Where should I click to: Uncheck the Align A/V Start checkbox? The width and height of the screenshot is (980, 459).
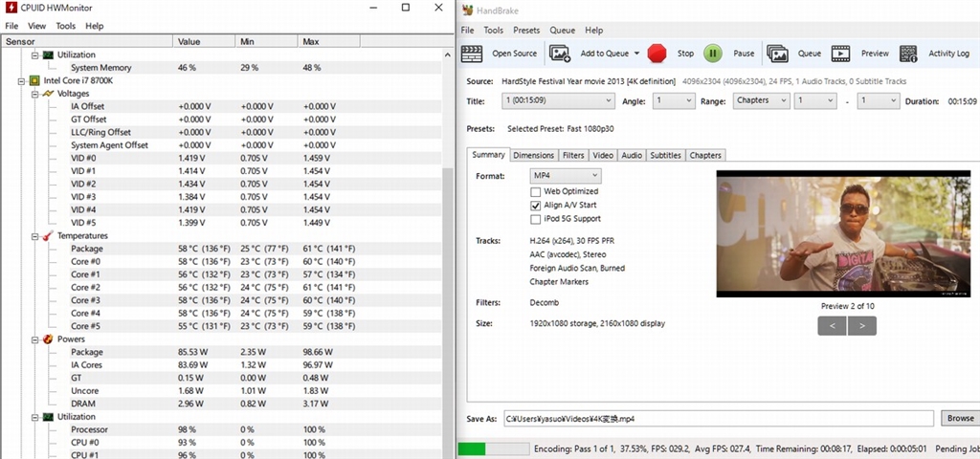(535, 206)
